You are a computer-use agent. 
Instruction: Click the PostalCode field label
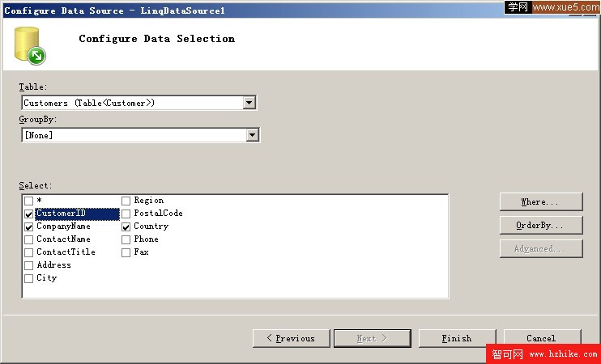click(x=158, y=214)
